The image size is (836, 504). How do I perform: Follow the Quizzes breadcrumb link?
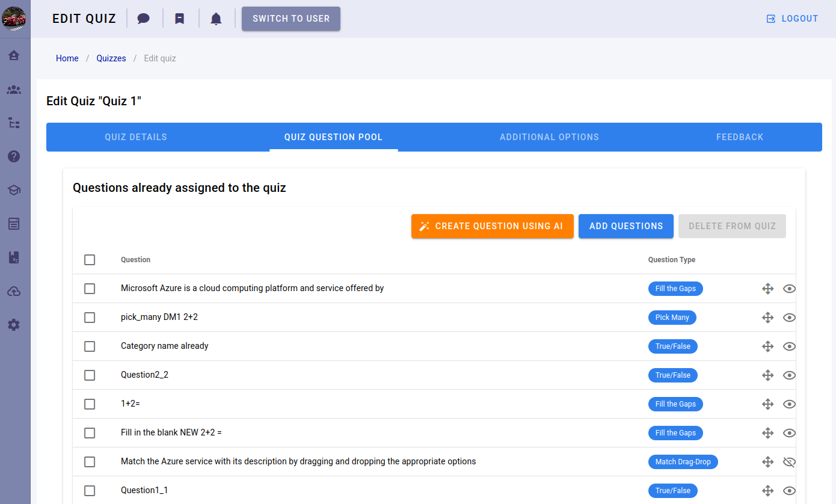[x=111, y=58]
